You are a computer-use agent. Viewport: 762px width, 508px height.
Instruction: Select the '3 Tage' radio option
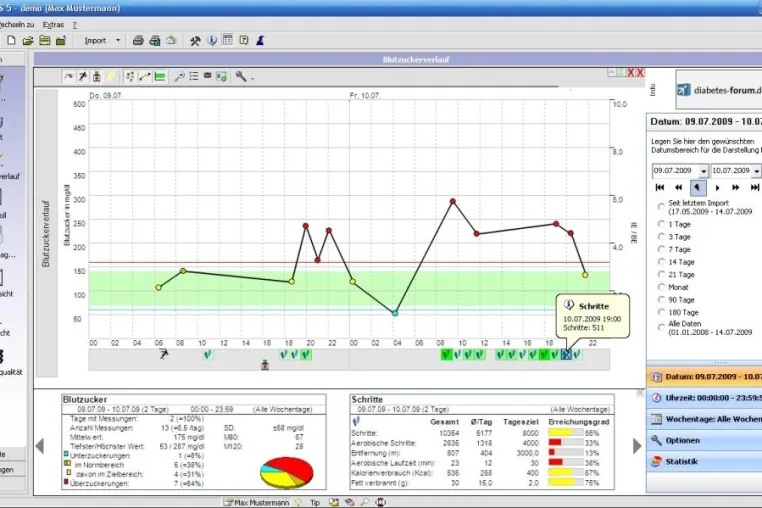(x=661, y=237)
